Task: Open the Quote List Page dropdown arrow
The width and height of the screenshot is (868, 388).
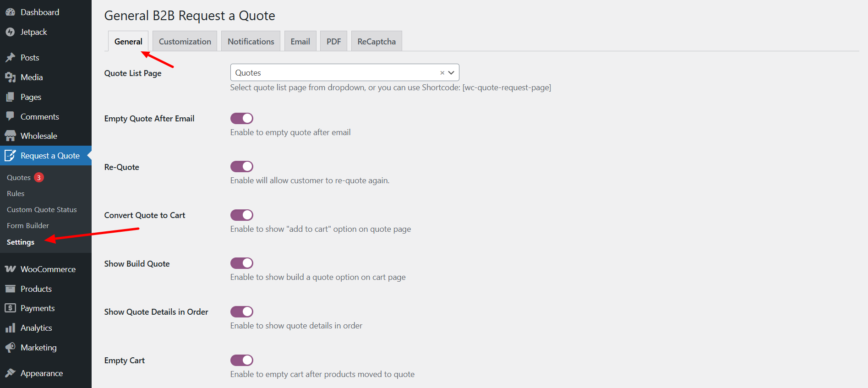Action: pyautogui.click(x=451, y=73)
